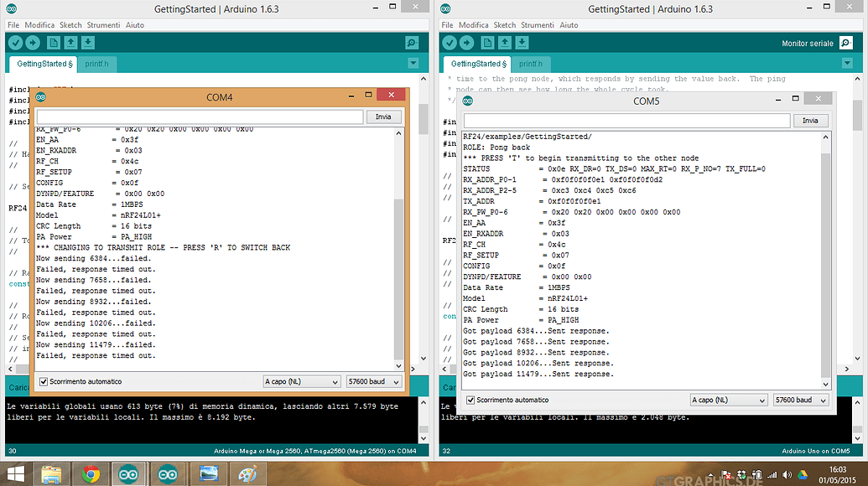Viewport: 868px width, 486px height.
Task: Save the sketch via the save icon, right window
Action: pyautogui.click(x=522, y=42)
